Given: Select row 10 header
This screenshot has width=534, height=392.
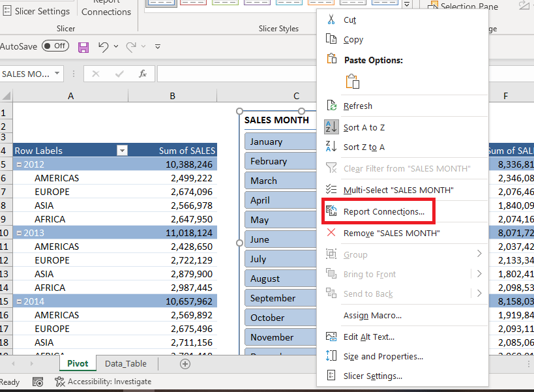Looking at the screenshot, I should [5, 233].
